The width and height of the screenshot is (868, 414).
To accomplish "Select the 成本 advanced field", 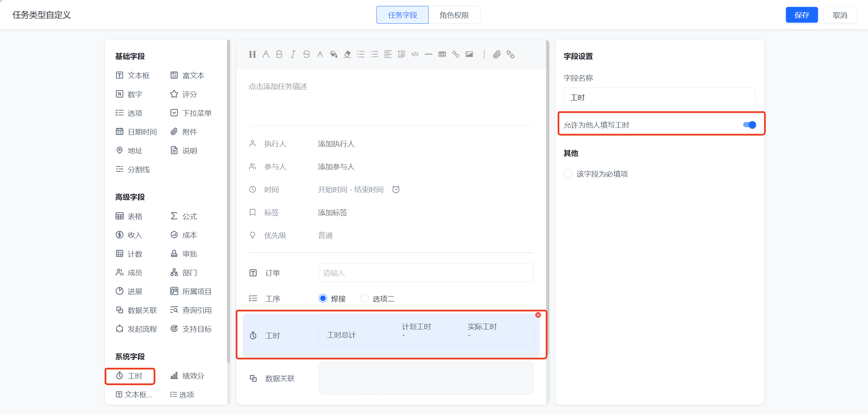I will click(184, 235).
